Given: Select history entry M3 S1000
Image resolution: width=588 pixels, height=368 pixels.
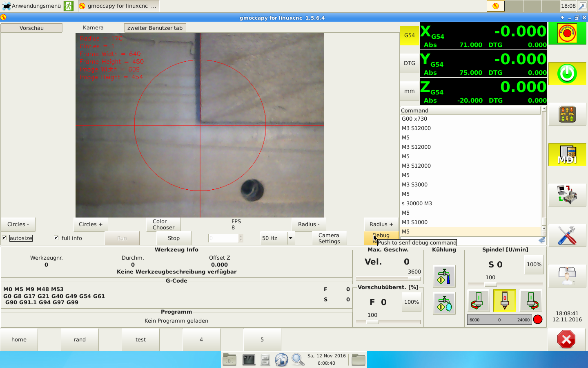Looking at the screenshot, I should pyautogui.click(x=470, y=222).
